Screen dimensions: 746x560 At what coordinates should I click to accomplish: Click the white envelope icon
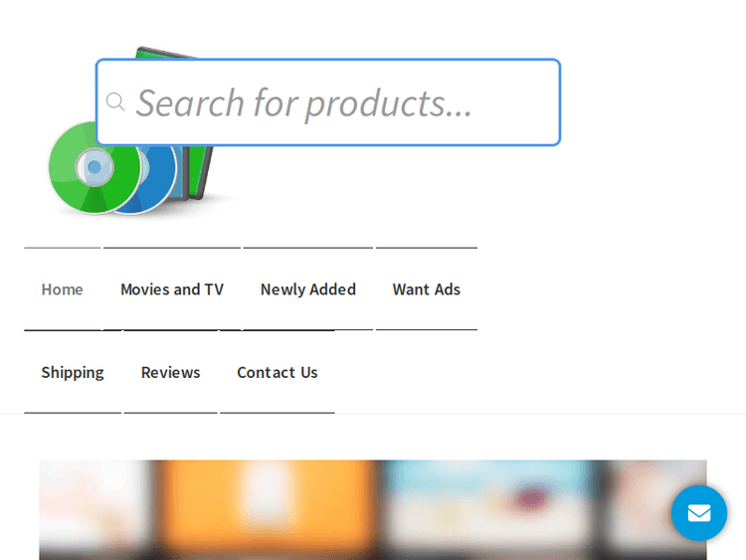(698, 513)
